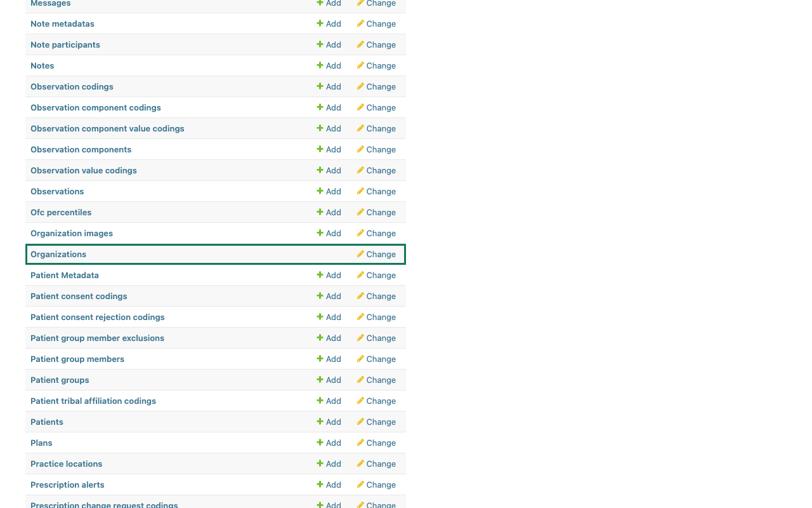Image resolution: width=812 pixels, height=508 pixels.
Task: Add a new Note participants entry
Action: (329, 44)
